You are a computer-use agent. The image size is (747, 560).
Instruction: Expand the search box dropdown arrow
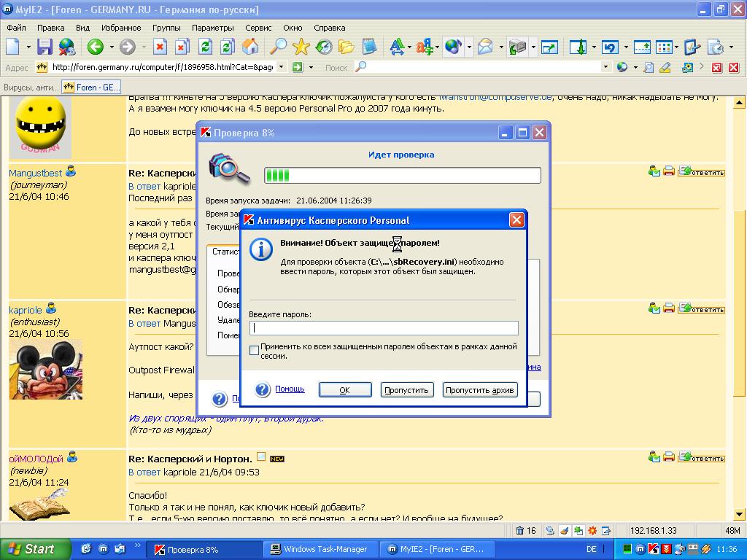pyautogui.click(x=606, y=67)
